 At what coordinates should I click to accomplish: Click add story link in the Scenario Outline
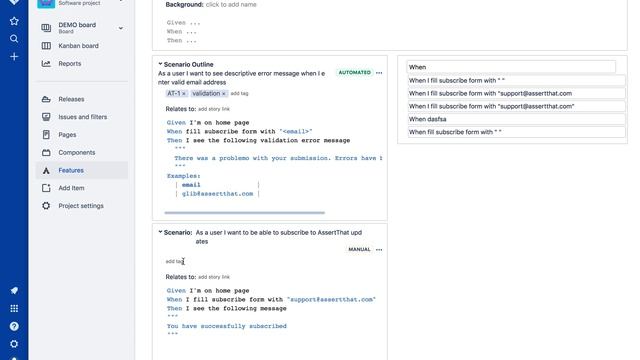[x=214, y=109]
